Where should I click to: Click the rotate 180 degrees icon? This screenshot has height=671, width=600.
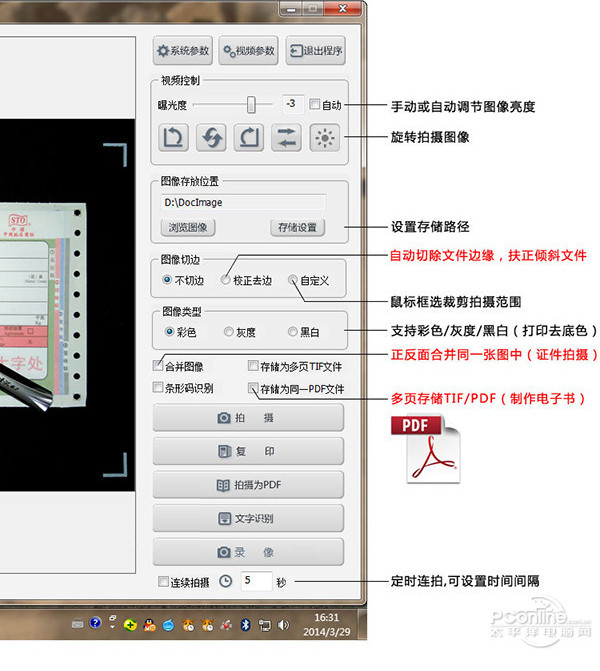(211, 138)
